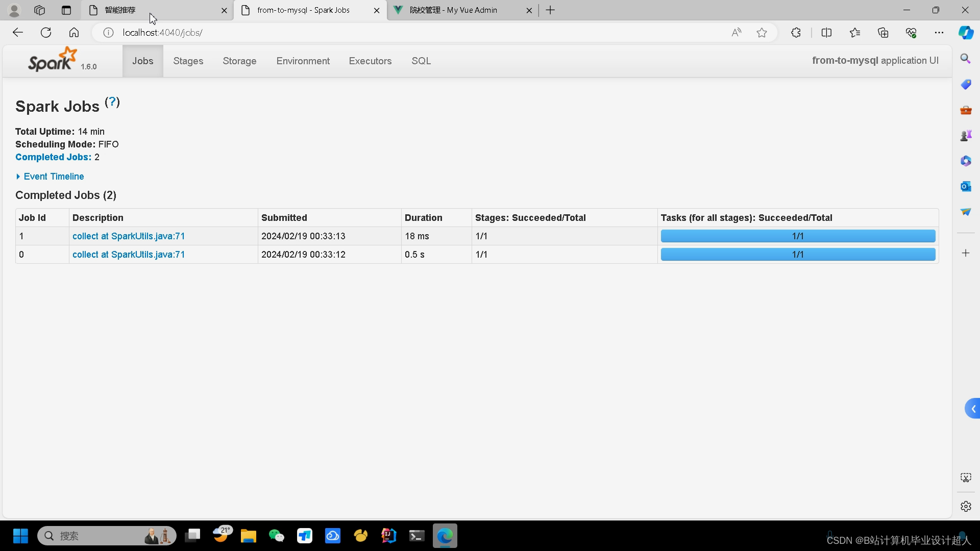Click the Read aloud icon
This screenshot has width=980, height=551.
[736, 33]
